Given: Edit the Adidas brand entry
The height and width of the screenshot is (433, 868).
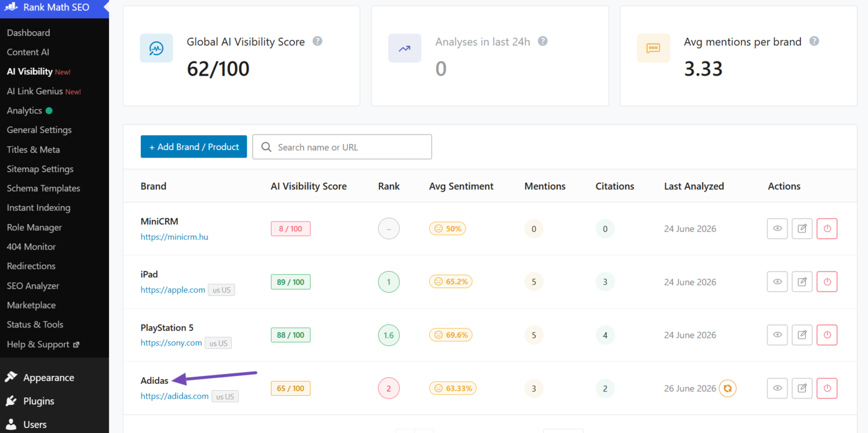Looking at the screenshot, I should click(802, 388).
